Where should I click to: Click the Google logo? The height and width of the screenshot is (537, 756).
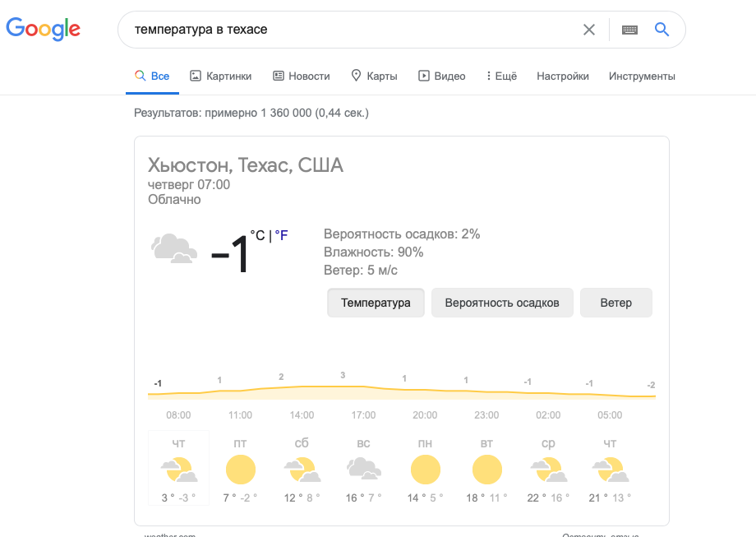click(43, 30)
